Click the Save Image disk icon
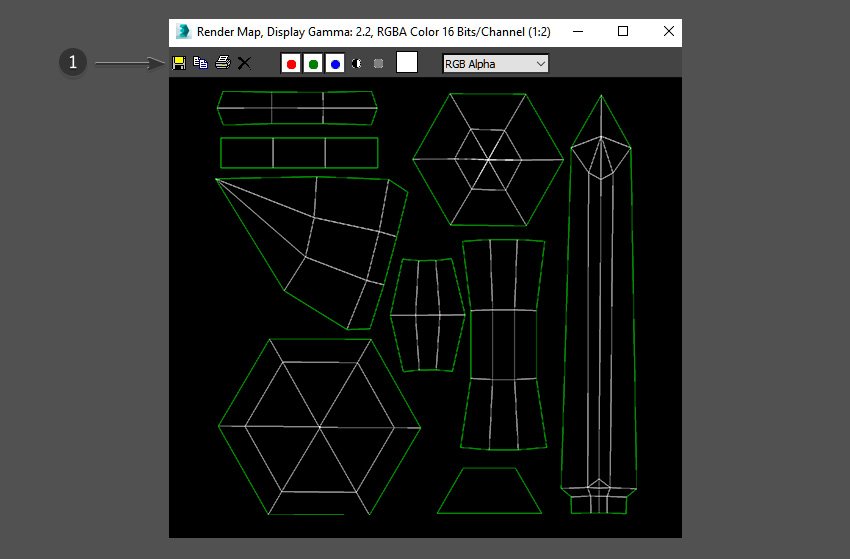 pyautogui.click(x=179, y=63)
